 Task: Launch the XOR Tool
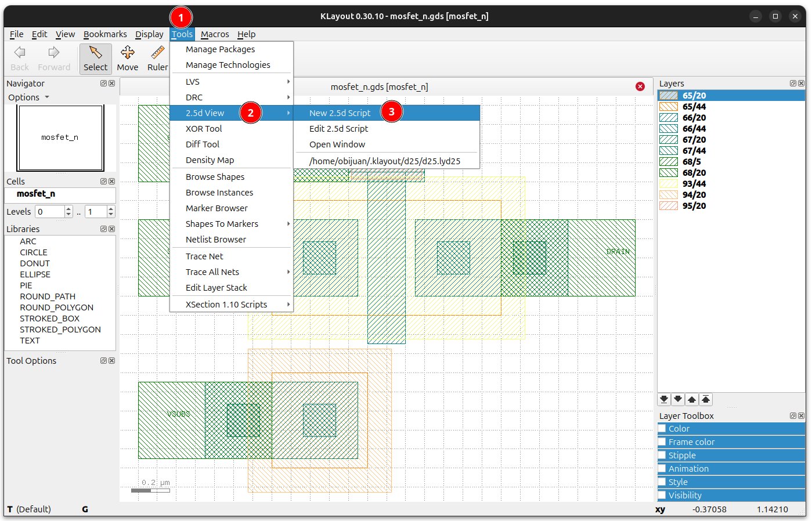[x=232, y=129]
